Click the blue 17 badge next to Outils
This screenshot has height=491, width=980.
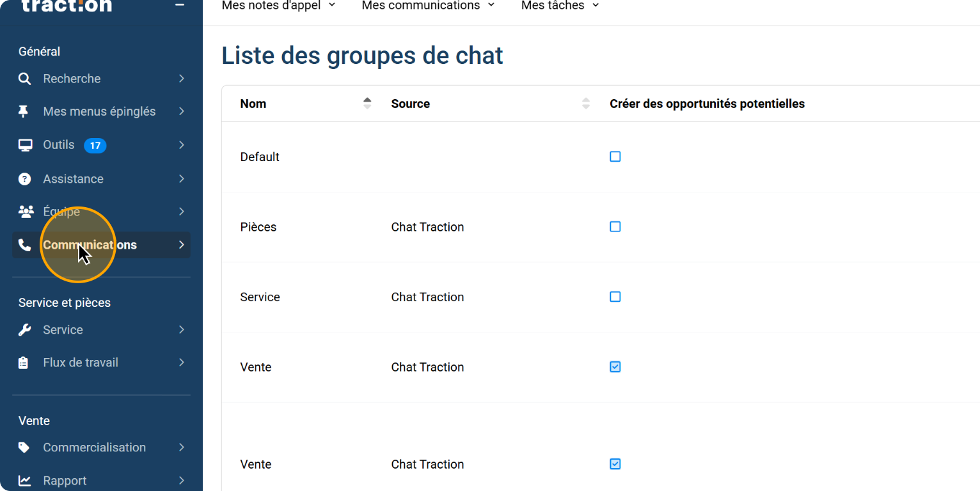click(95, 146)
